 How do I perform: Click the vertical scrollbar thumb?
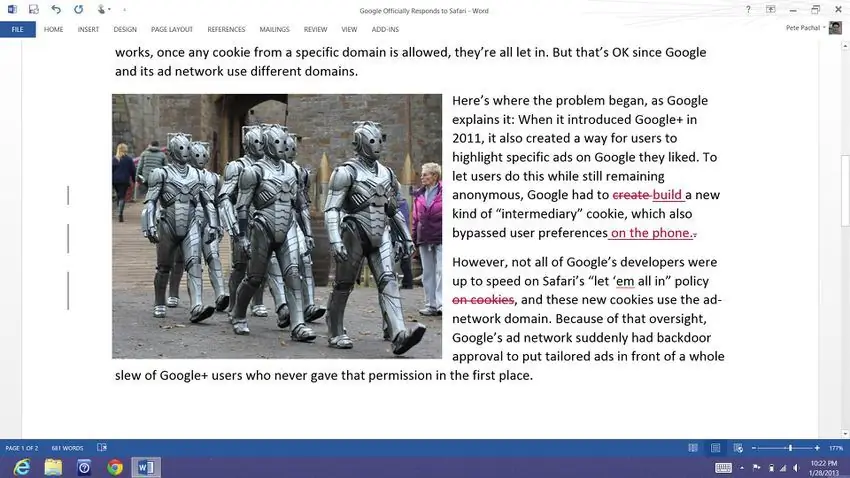click(x=845, y=191)
